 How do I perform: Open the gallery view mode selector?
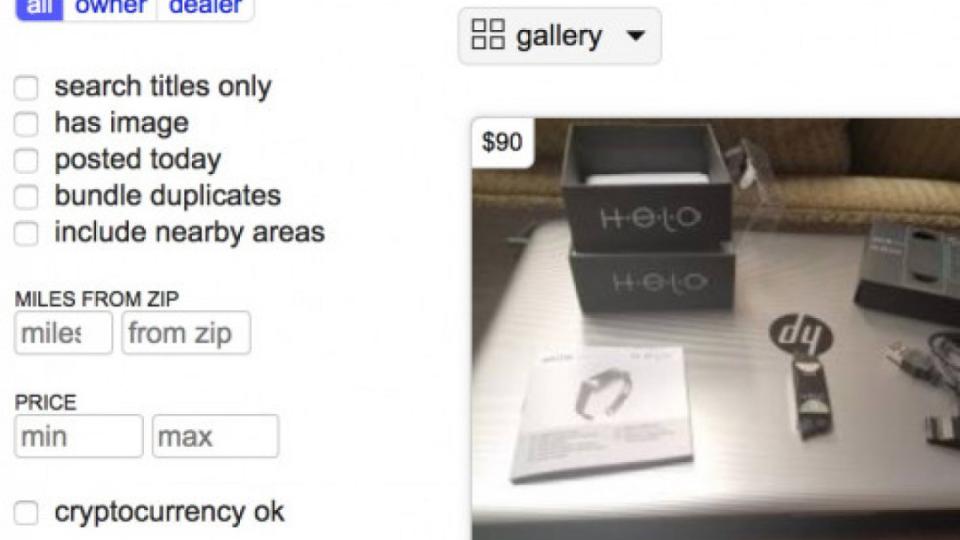point(560,36)
